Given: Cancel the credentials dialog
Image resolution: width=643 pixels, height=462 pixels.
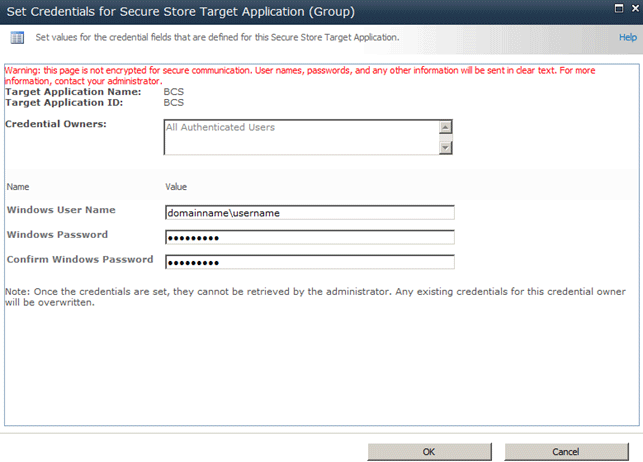Looking at the screenshot, I should pyautogui.click(x=565, y=451).
